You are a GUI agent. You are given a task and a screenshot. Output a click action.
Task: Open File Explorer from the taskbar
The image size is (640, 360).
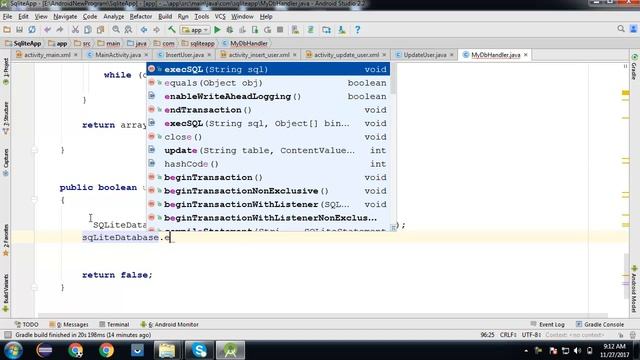pos(167,350)
